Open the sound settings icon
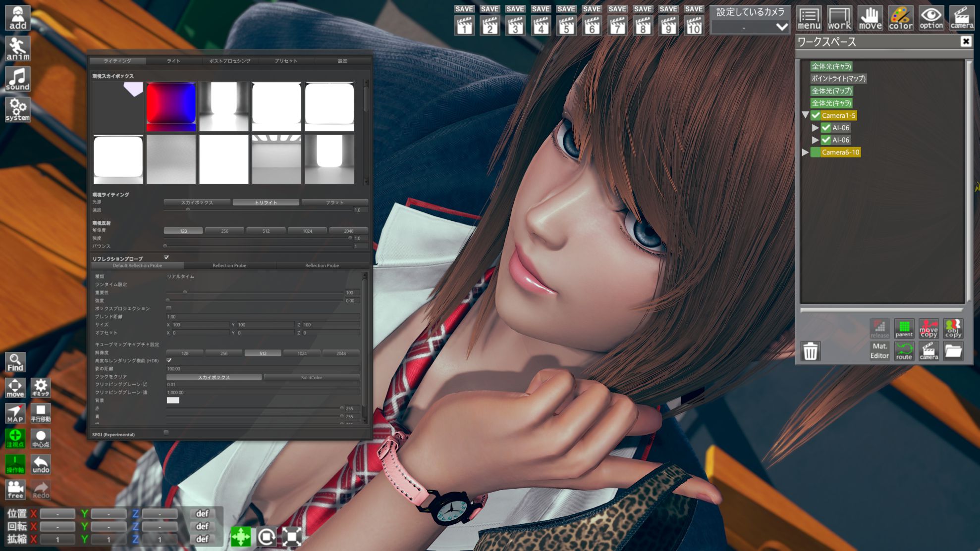This screenshot has height=551, width=980. tap(18, 79)
